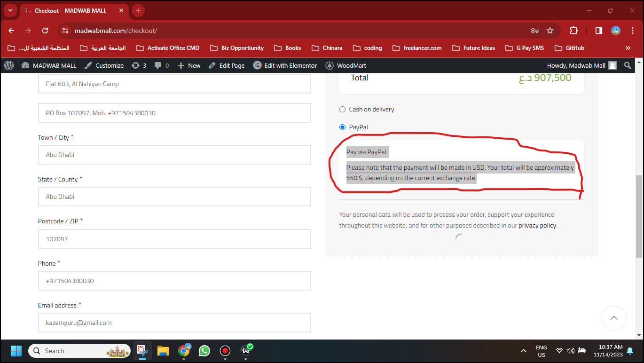Viewport: 644px width, 363px height.
Task: Open admin bar search magnifier icon
Action: (628, 65)
